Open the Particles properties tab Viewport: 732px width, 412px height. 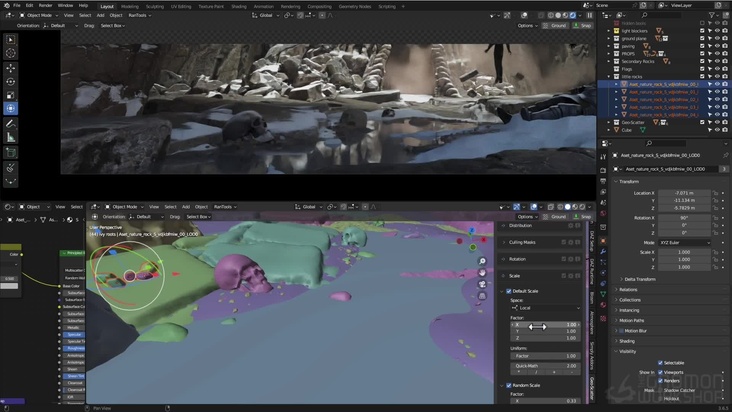point(603,262)
